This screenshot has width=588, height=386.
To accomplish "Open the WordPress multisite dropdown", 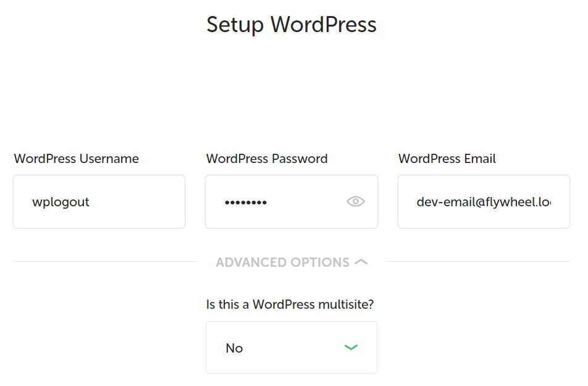I will click(x=292, y=347).
